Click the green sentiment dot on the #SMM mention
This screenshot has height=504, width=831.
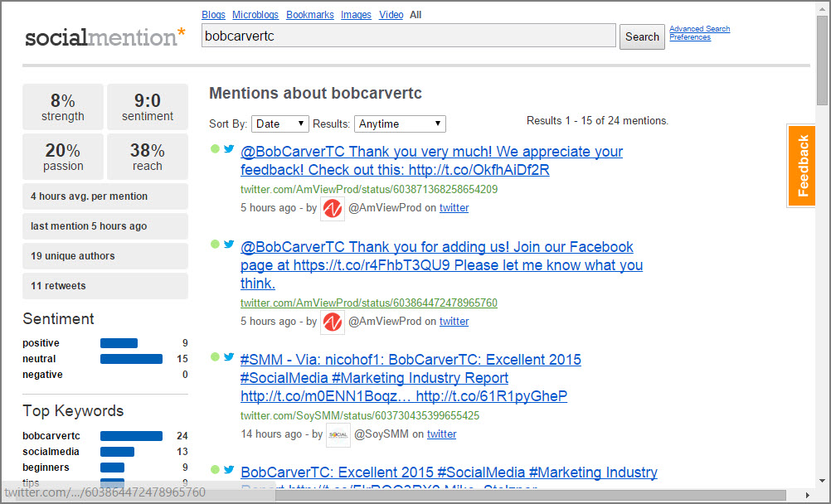tap(215, 357)
